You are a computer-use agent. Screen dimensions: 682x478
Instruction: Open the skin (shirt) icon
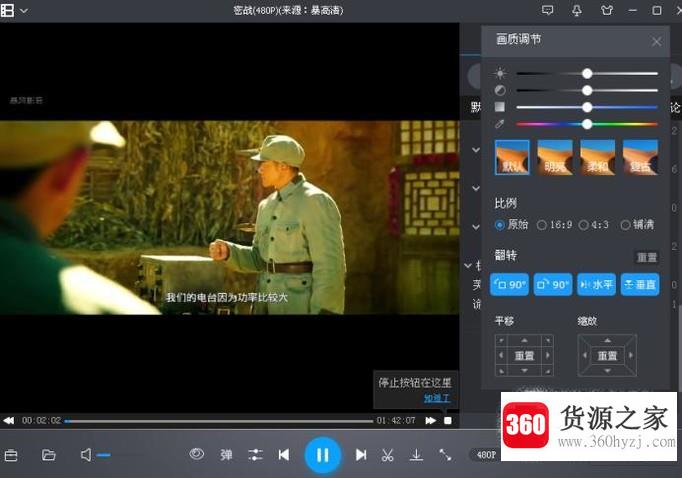click(x=607, y=10)
